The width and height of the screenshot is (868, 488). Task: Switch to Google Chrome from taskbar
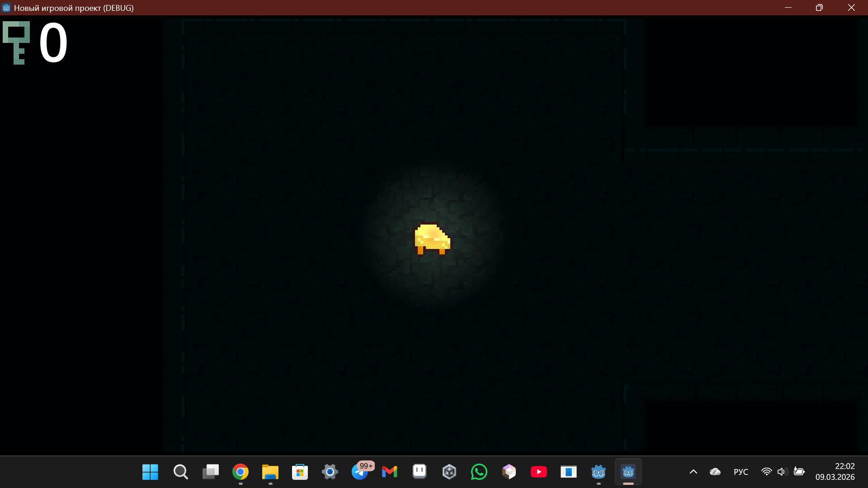click(241, 472)
